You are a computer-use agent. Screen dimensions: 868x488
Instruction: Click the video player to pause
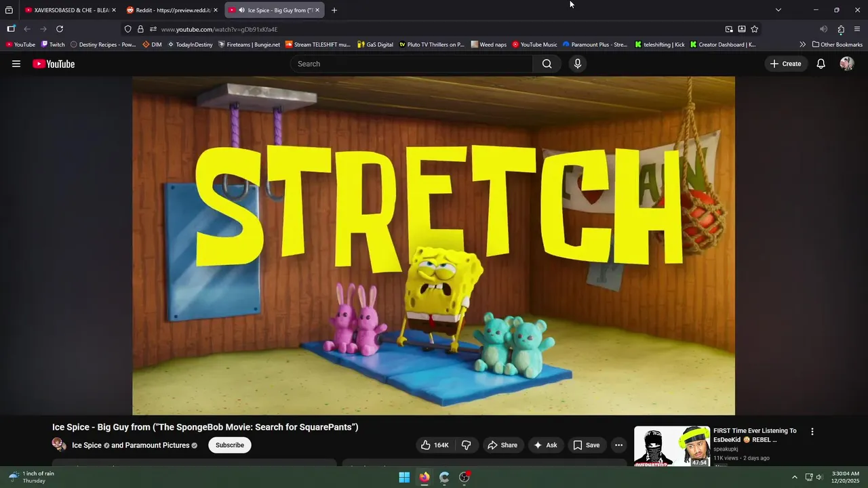tap(433, 245)
